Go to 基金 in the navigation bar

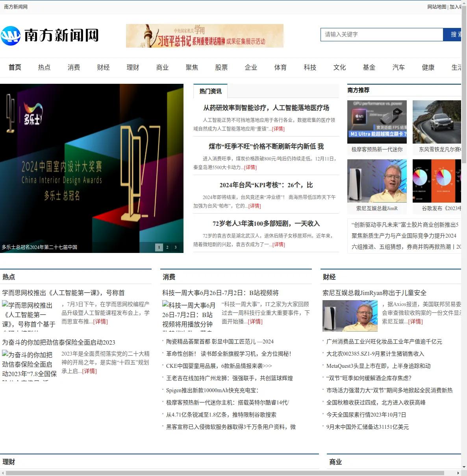coord(369,67)
